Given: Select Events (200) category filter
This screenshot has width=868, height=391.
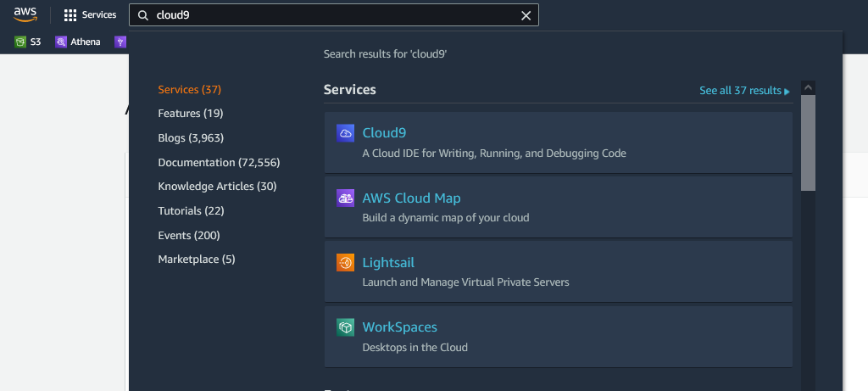Looking at the screenshot, I should pyautogui.click(x=189, y=236).
